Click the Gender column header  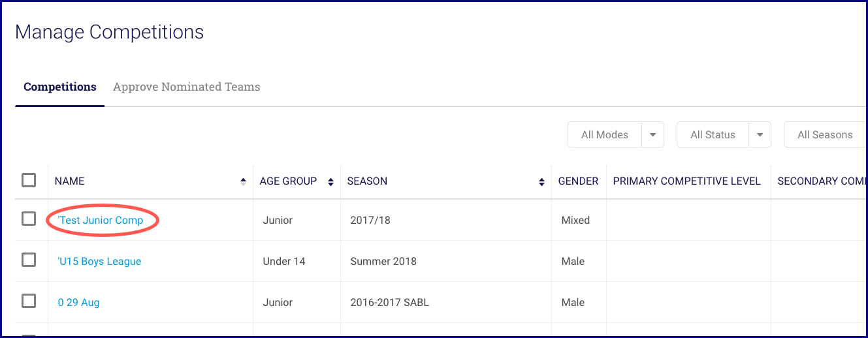(x=578, y=181)
